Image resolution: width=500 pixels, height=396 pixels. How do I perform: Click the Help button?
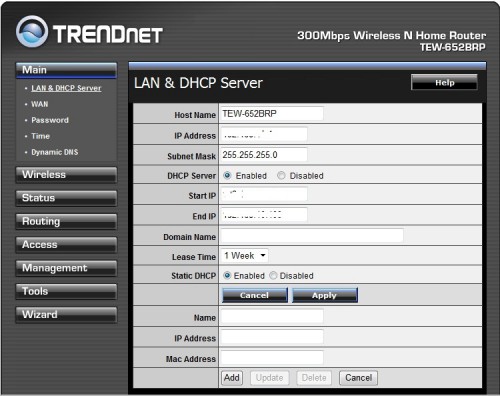click(444, 82)
